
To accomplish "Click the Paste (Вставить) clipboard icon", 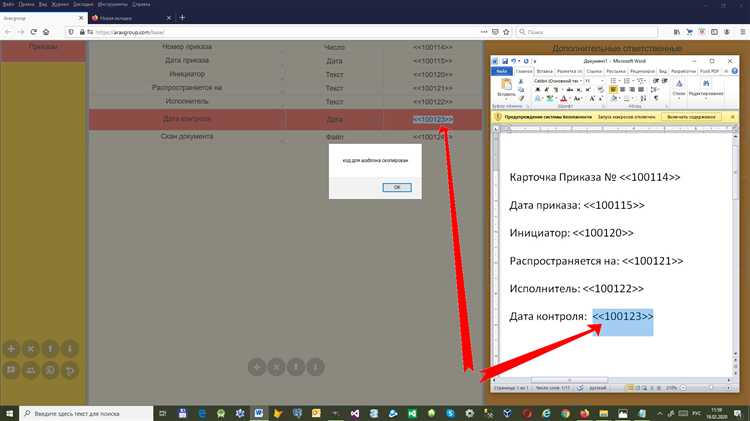I will coord(506,86).
